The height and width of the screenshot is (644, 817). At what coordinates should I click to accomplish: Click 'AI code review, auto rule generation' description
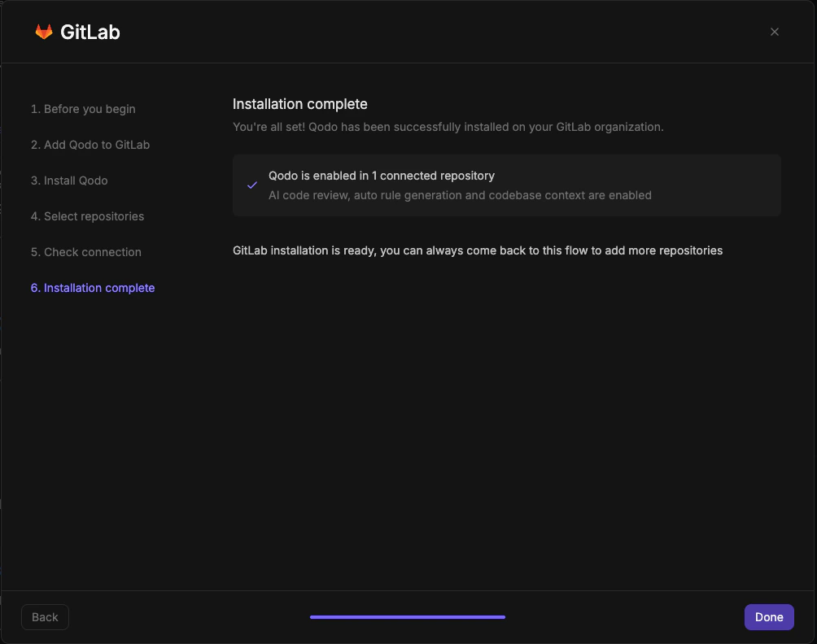(460, 195)
